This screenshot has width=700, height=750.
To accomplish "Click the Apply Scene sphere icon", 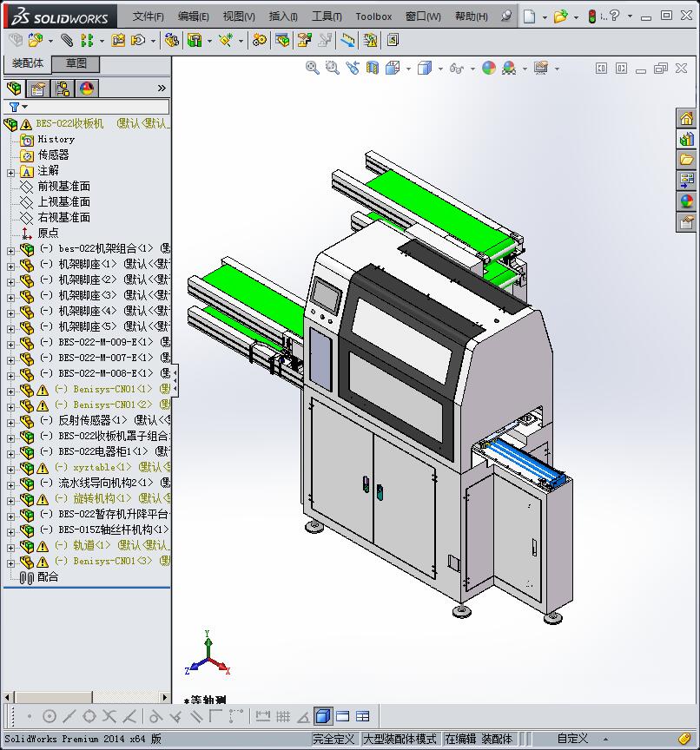I will point(509,68).
